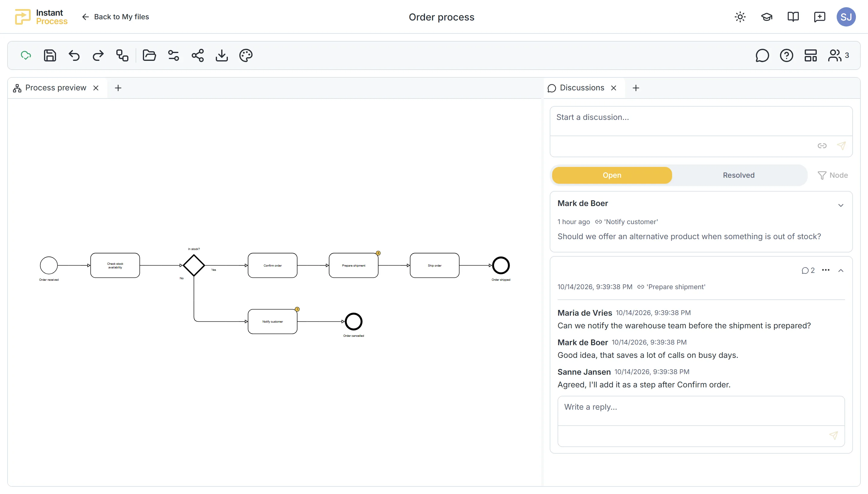868x494 pixels.
Task: Open the palette theme icon
Action: click(246, 55)
